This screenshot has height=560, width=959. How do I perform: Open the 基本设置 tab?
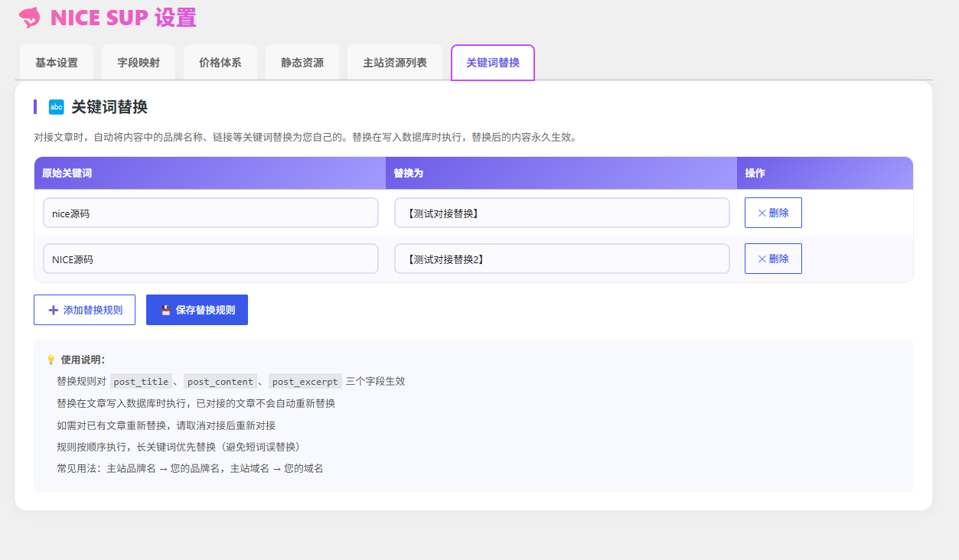click(57, 63)
